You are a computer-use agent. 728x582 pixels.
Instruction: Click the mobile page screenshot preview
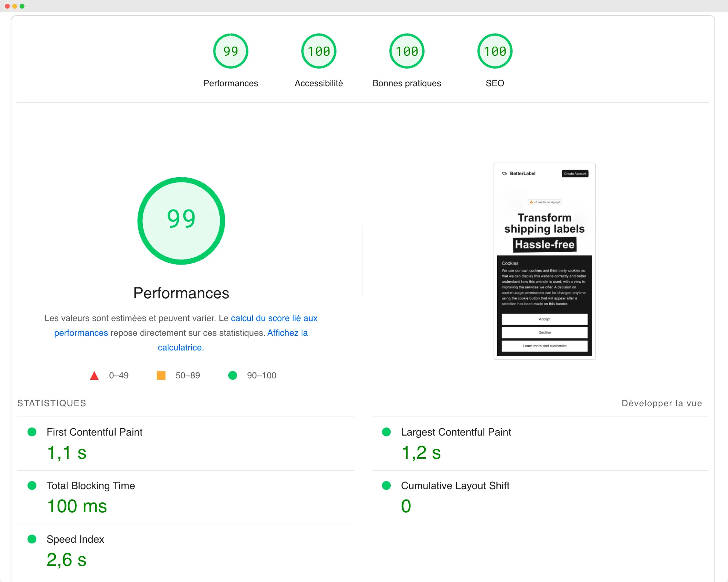[545, 261]
